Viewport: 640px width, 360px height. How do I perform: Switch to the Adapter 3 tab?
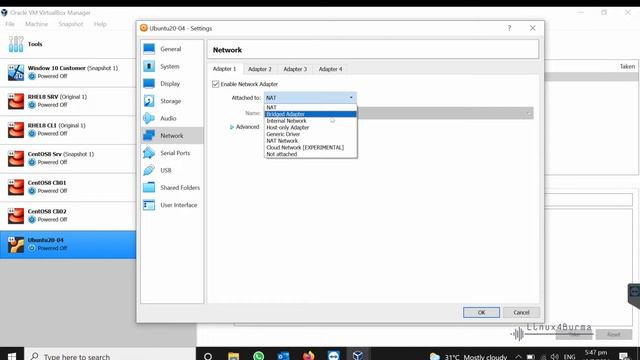point(295,69)
